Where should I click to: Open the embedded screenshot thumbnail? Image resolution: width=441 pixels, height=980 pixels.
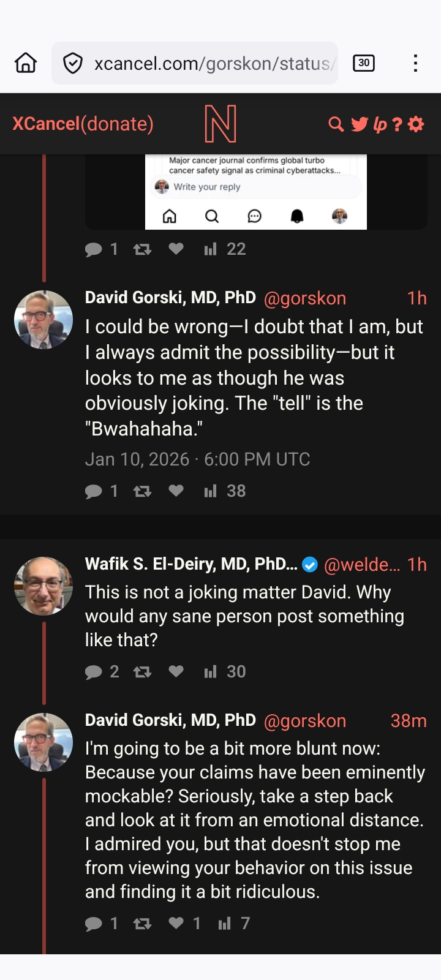click(x=255, y=191)
